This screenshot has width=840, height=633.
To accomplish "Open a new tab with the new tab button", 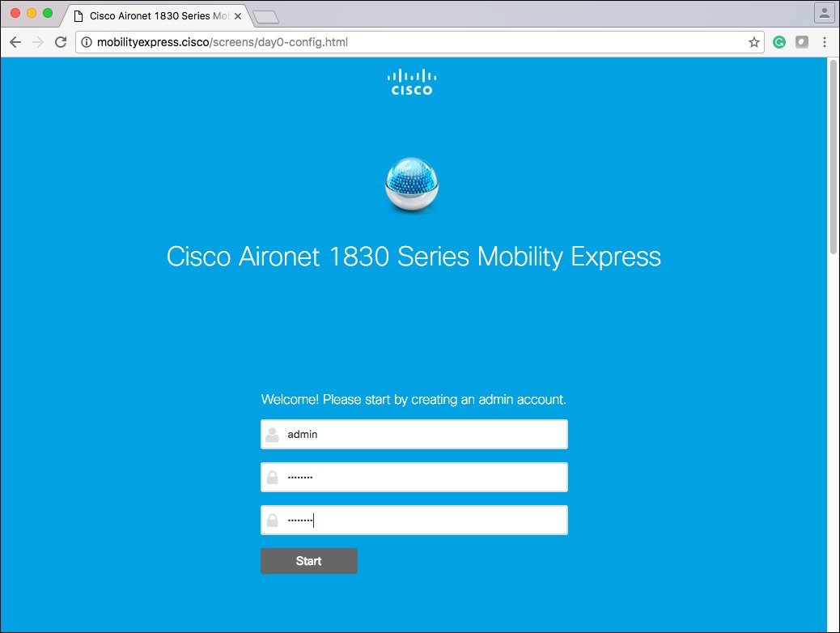I will (x=265, y=18).
